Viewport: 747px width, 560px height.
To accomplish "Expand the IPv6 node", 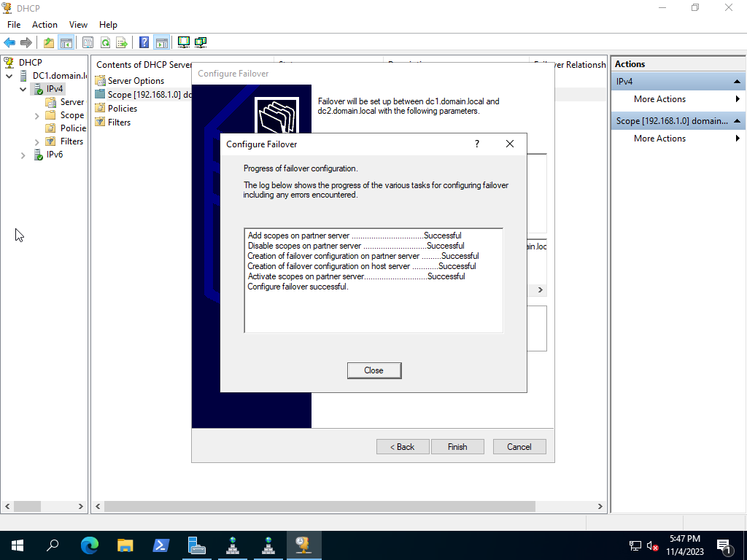I will (x=22, y=154).
